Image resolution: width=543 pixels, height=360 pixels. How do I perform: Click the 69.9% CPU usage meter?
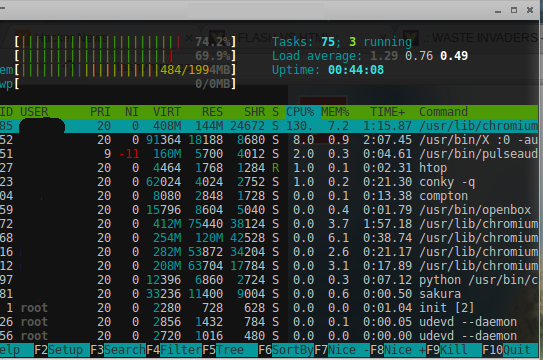pyautogui.click(x=125, y=56)
